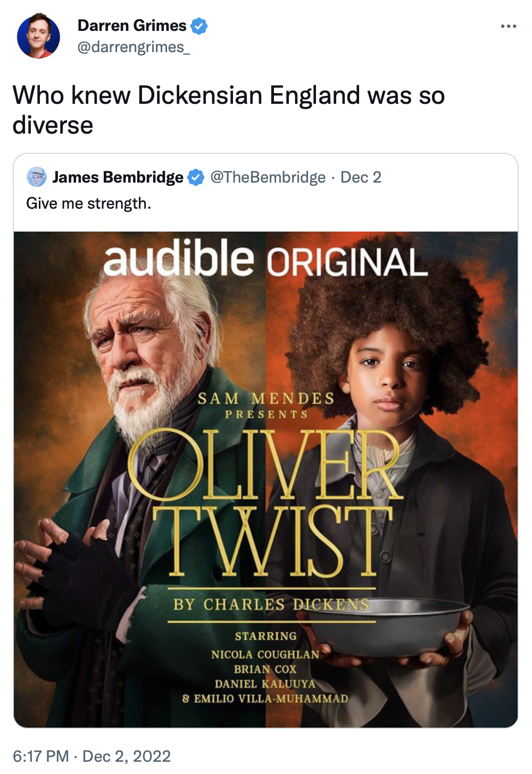Click the main tweet text about Dickensian England

click(x=229, y=110)
